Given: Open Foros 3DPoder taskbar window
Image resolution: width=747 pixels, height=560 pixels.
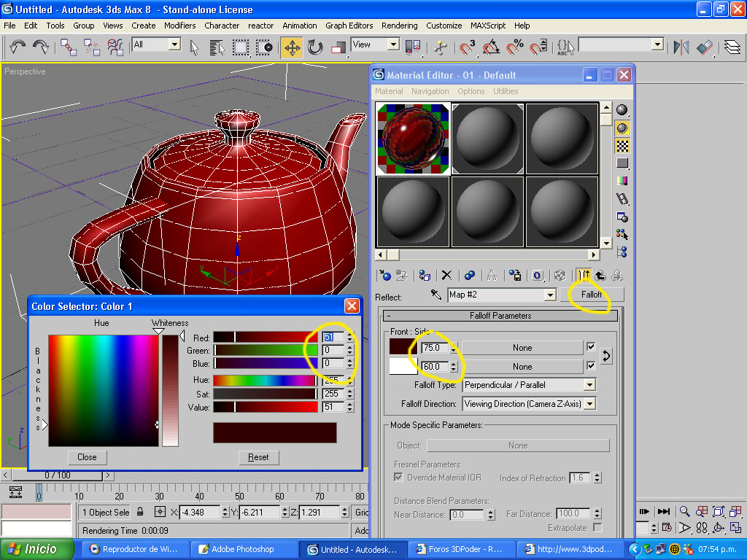Looking at the screenshot, I should pyautogui.click(x=463, y=549).
